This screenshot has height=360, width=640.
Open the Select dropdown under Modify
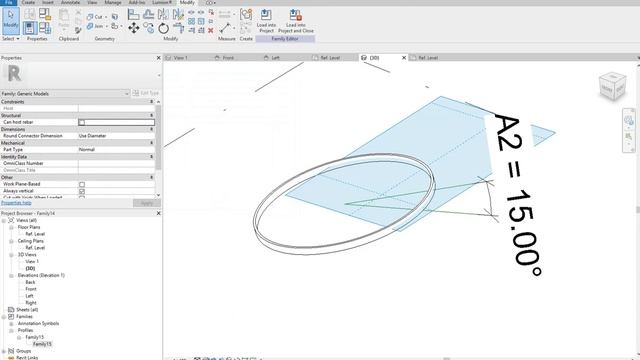coord(11,39)
